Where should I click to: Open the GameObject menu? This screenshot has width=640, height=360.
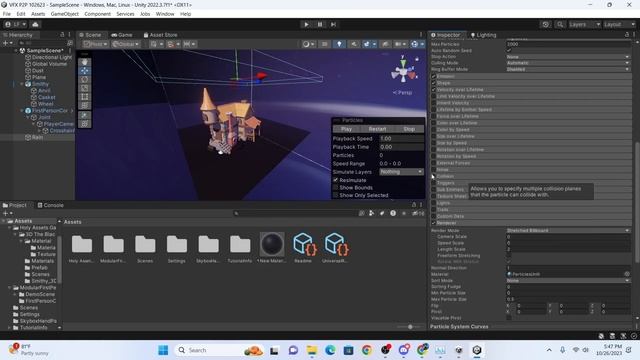point(64,14)
